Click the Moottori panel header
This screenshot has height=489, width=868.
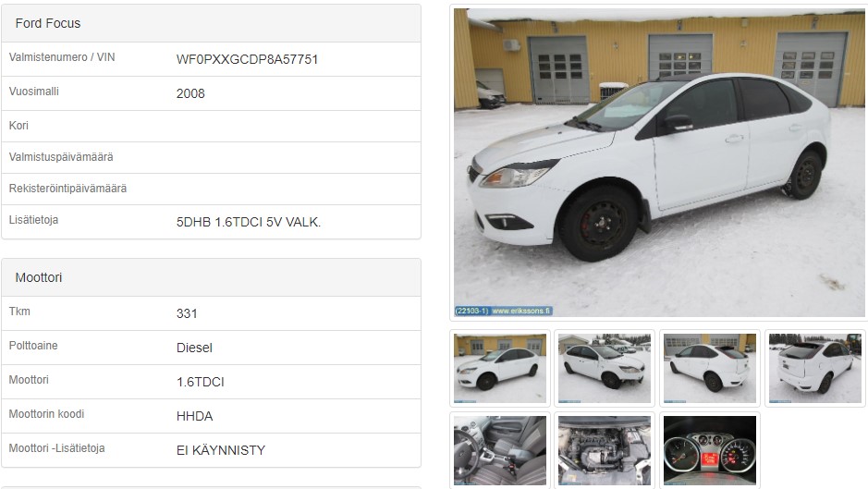[211, 277]
